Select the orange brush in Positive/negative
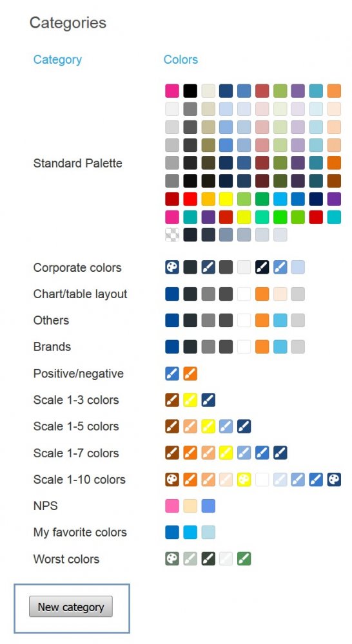The width and height of the screenshot is (352, 644). click(190, 374)
